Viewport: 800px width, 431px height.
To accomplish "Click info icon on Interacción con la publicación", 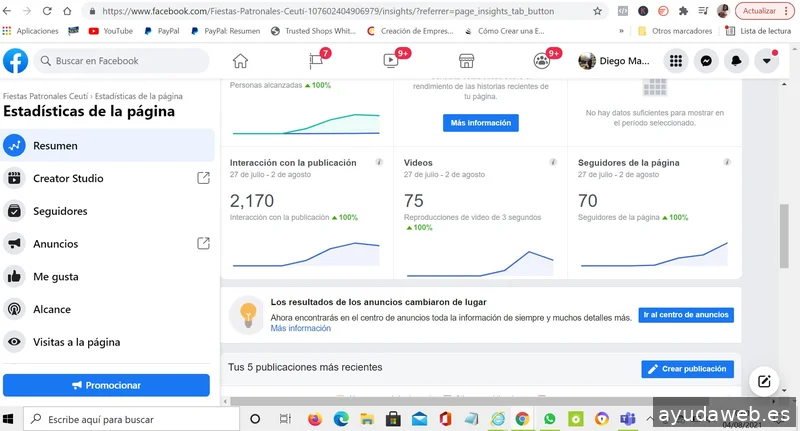I will 379,162.
